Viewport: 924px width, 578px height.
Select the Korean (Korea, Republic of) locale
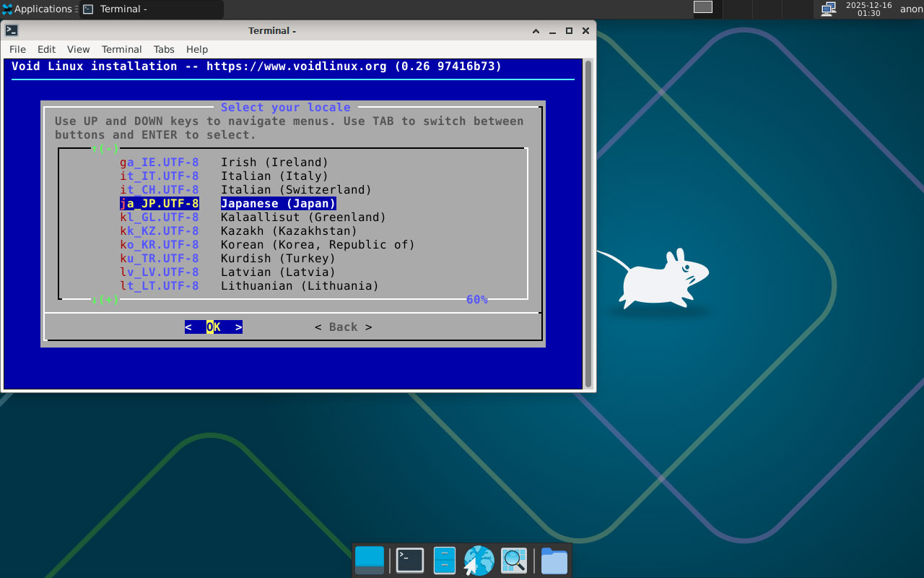[318, 245]
